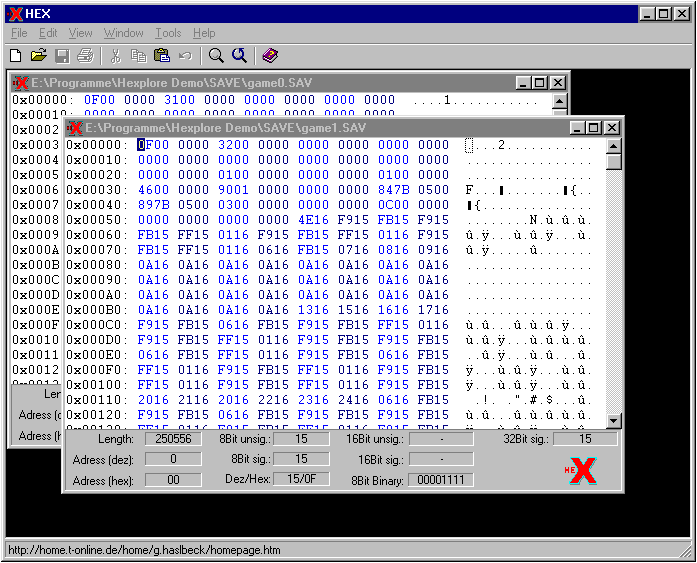Select hex word 9001 at row 0x00030
The image size is (697, 563).
(x=233, y=190)
